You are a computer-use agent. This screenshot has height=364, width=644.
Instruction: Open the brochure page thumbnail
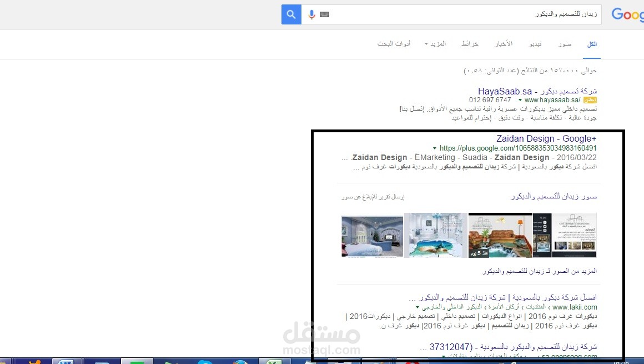pos(565,235)
